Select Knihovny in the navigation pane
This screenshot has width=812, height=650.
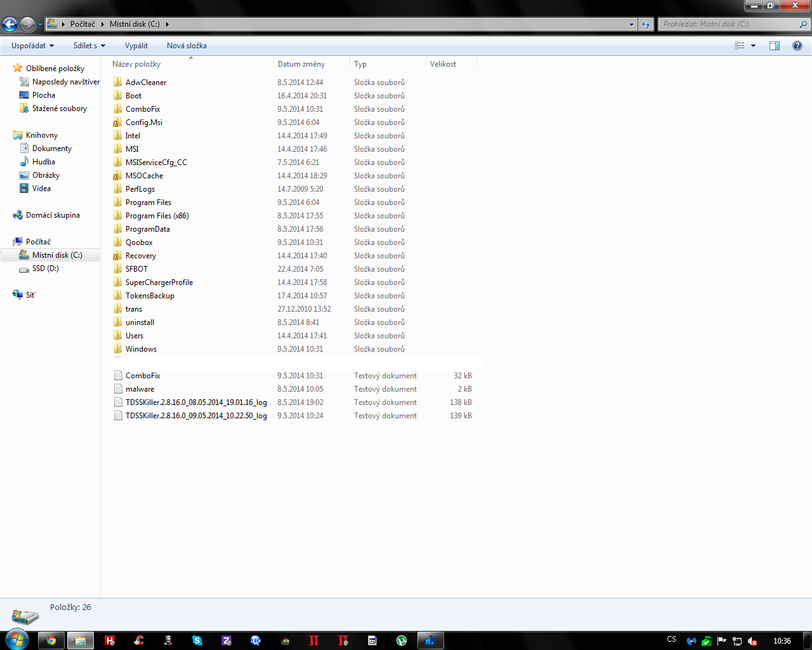[x=42, y=135]
